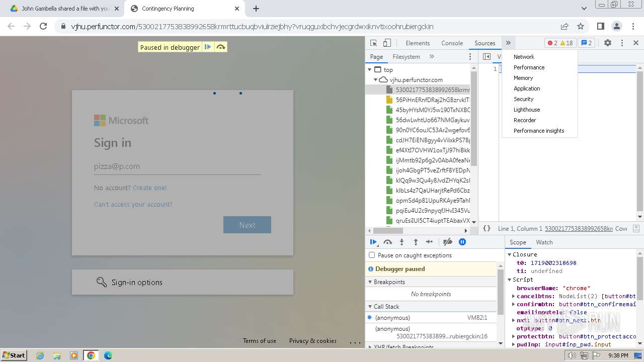Collapse the Script scope
644x362 pixels.
[x=509, y=280]
